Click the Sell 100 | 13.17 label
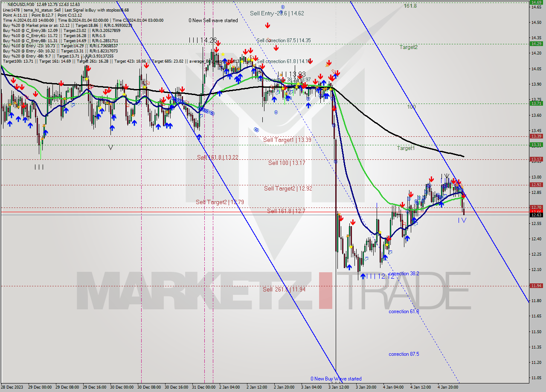 (x=287, y=163)
